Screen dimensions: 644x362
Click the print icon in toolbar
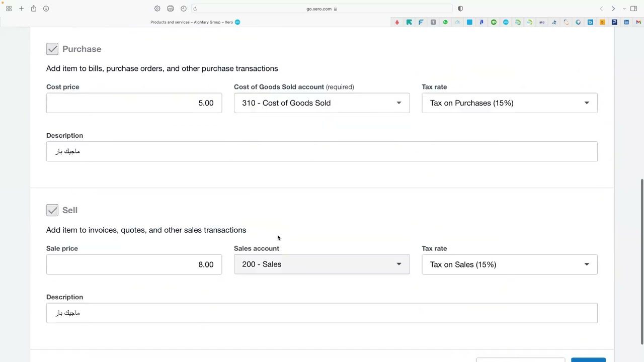pos(171,9)
